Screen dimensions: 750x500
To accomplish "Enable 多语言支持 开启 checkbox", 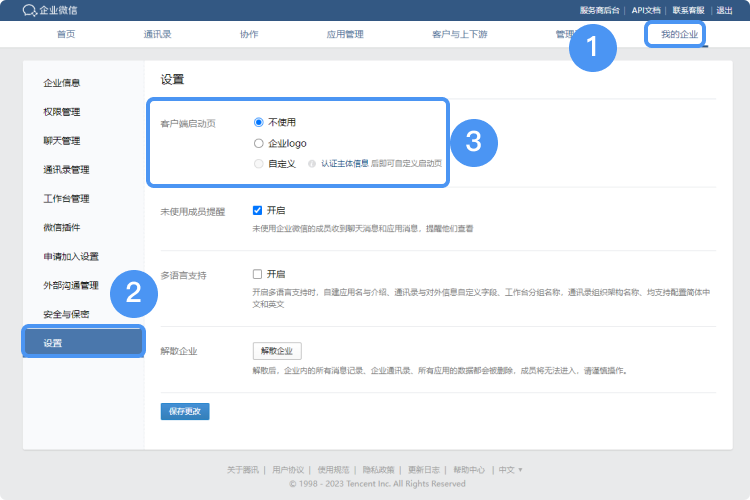I will coord(258,273).
